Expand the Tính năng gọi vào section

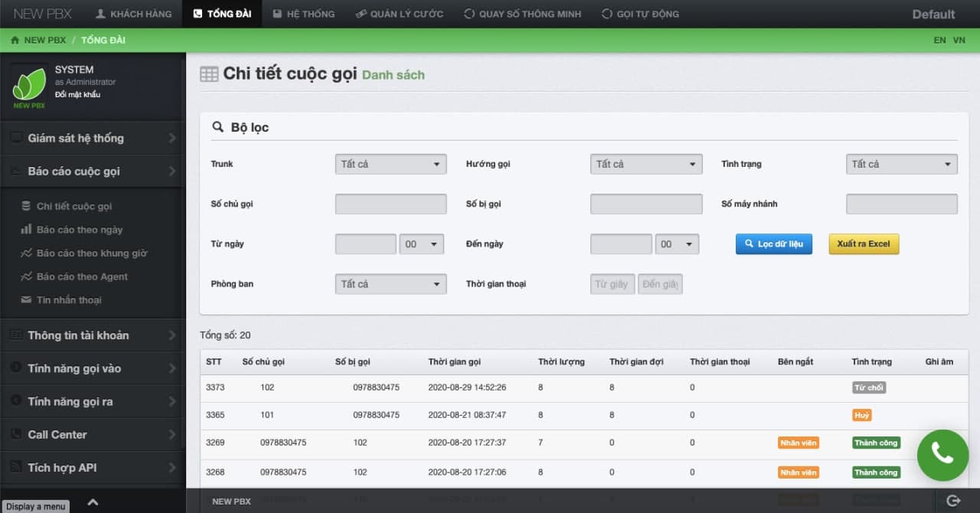[93, 368]
